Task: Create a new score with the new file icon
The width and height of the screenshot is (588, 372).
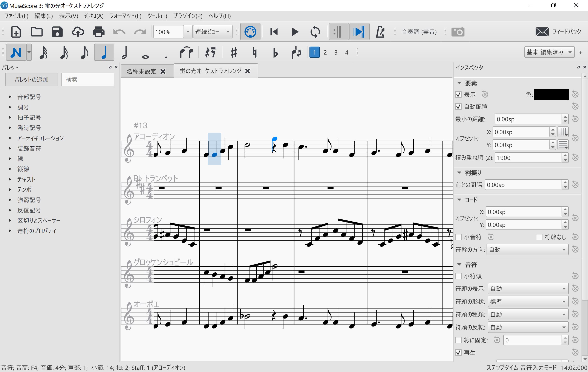Action: (16, 32)
